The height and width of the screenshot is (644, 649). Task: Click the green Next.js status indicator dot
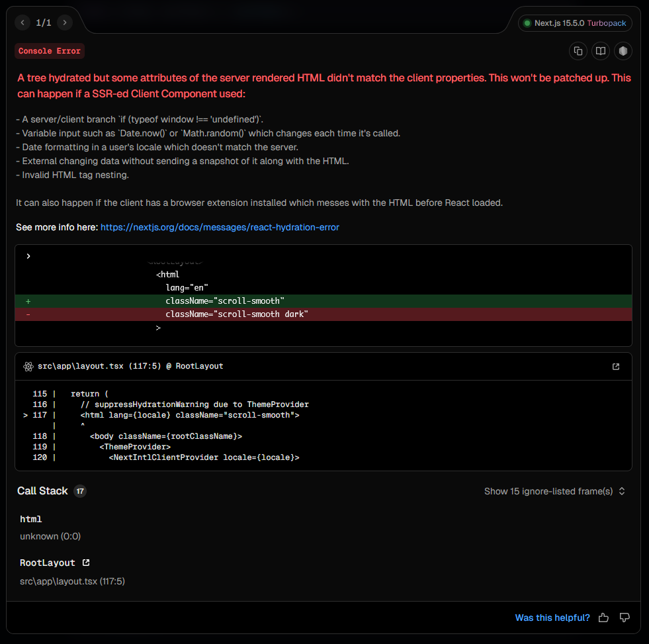(527, 23)
